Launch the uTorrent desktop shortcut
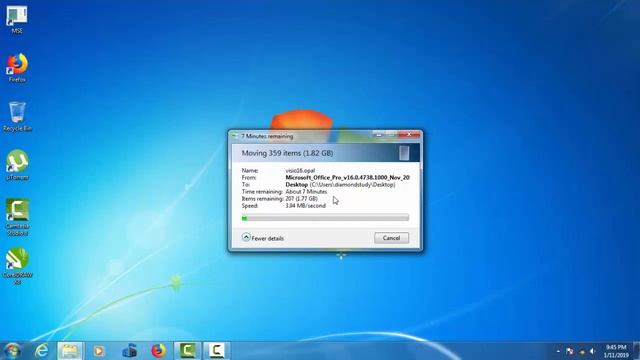This screenshot has width=640, height=360. click(x=17, y=165)
